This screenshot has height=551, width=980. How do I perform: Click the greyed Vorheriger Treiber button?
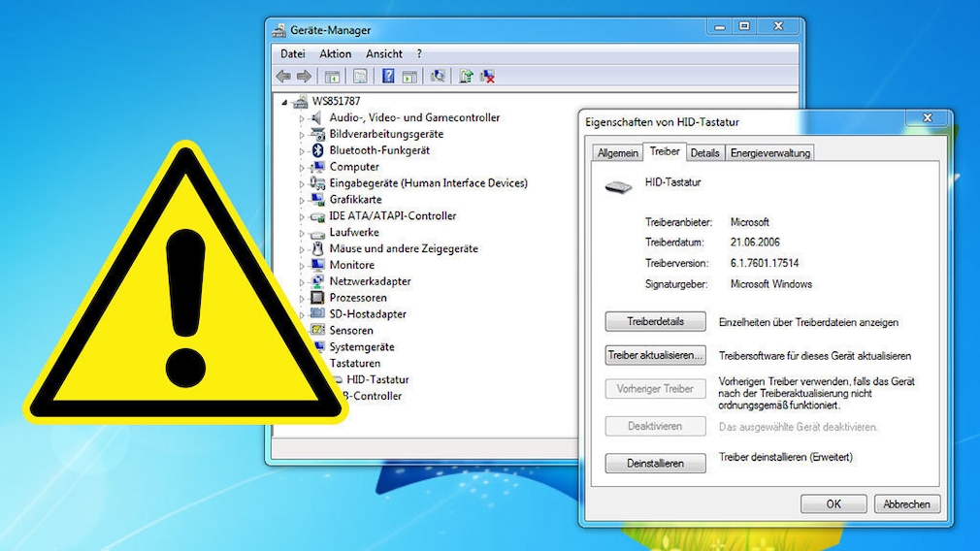(656, 389)
